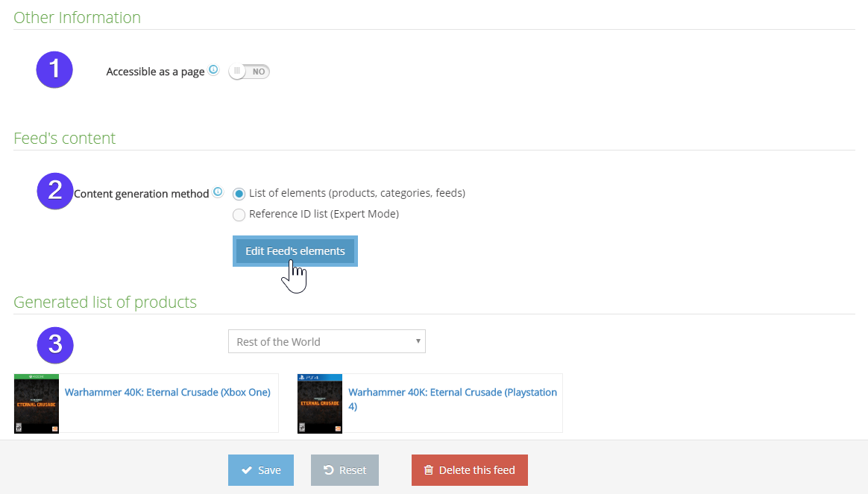Click the Other Information section heading
Screen dimensions: 868x494
pos(77,17)
